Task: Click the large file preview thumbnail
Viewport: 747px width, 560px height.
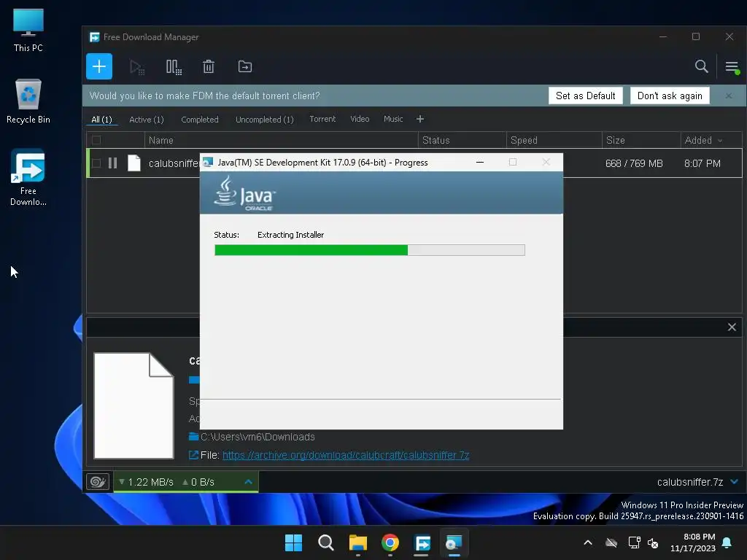Action: tap(133, 405)
